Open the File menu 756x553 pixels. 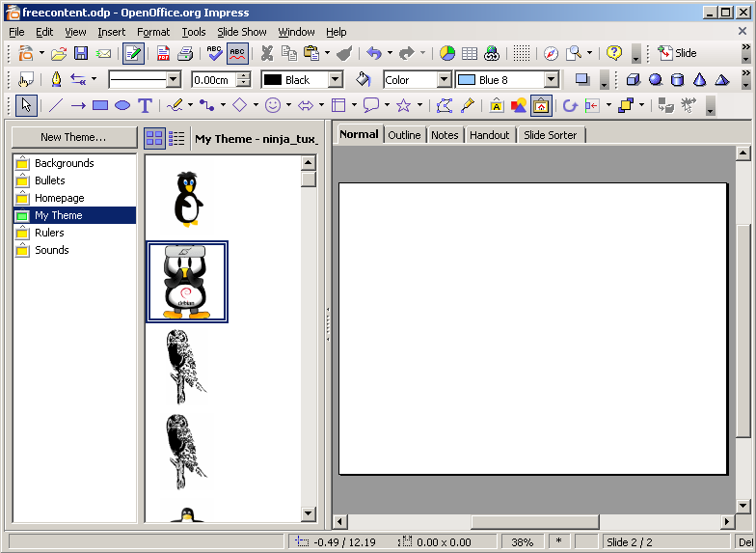point(16,32)
